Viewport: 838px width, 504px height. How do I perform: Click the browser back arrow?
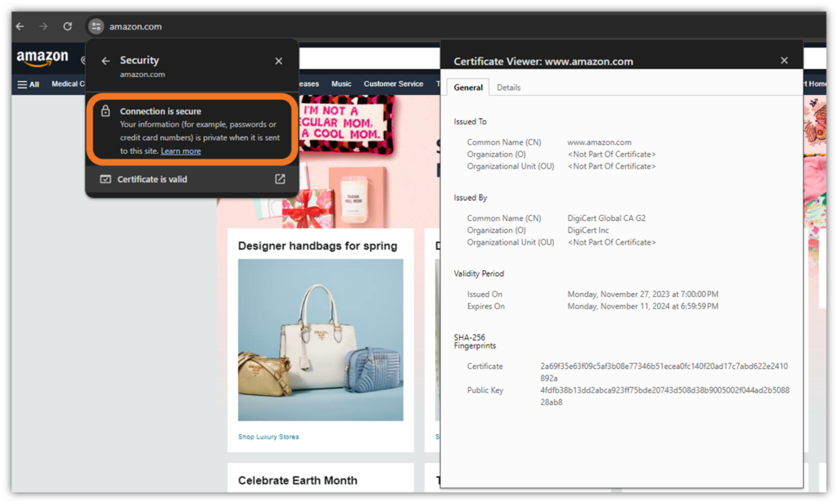(x=20, y=26)
